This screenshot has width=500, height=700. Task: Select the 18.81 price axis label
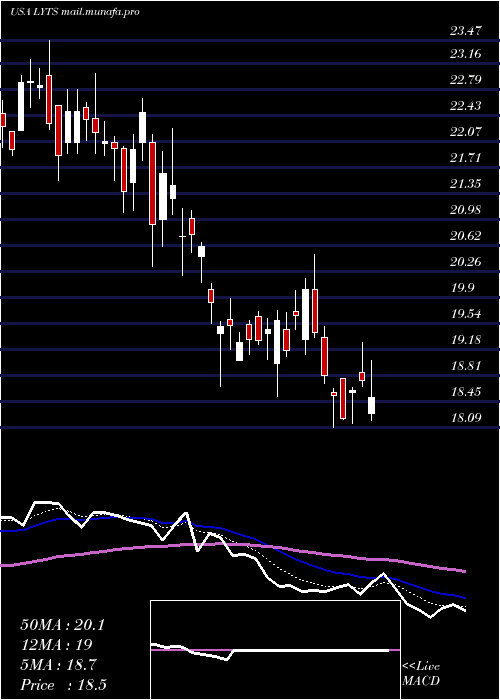(x=466, y=366)
